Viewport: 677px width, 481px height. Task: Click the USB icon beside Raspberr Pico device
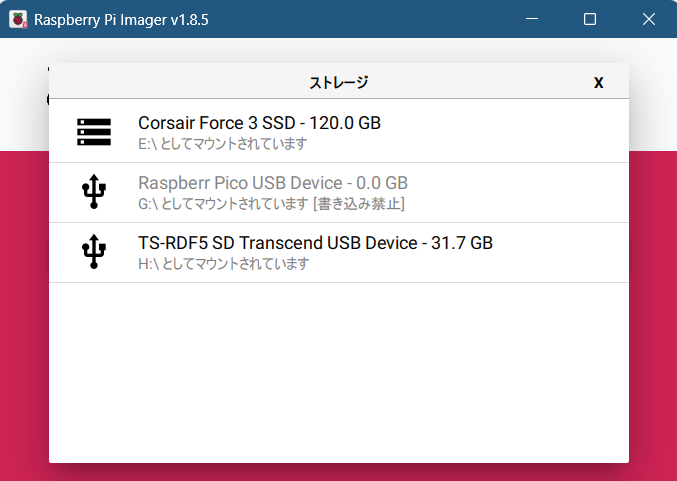[x=94, y=192]
